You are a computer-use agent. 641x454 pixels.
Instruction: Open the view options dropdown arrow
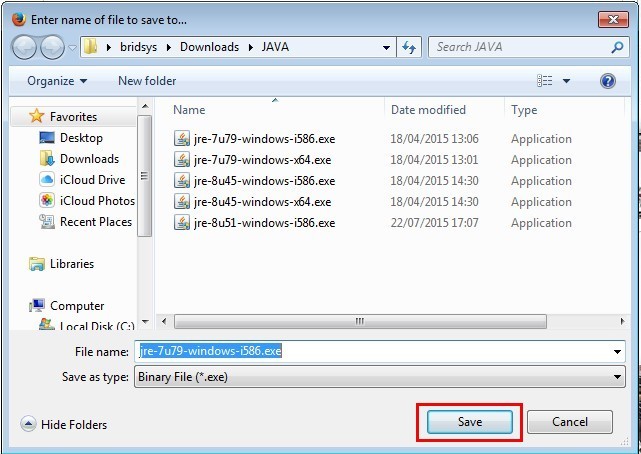[x=566, y=81]
